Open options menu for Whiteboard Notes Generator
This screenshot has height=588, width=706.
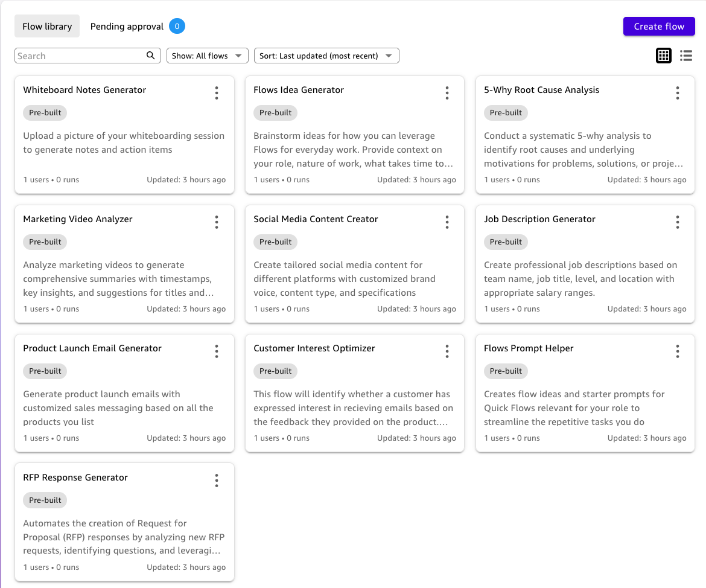coord(217,93)
